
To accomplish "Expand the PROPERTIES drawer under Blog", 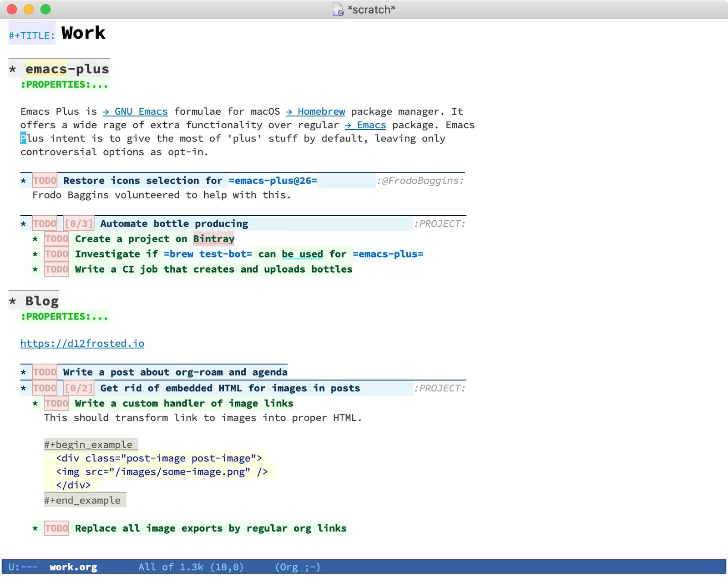I will [64, 317].
